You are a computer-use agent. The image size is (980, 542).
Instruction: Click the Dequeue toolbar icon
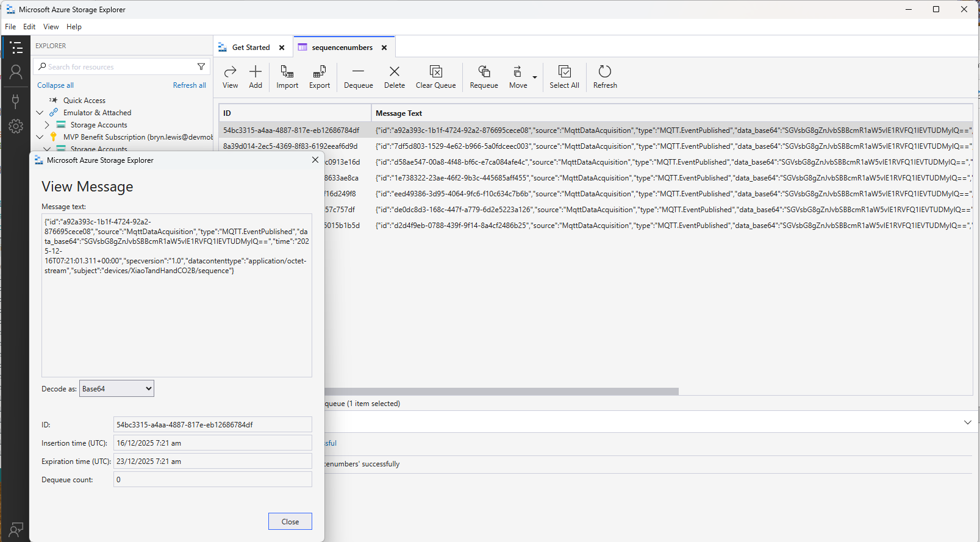click(x=358, y=72)
